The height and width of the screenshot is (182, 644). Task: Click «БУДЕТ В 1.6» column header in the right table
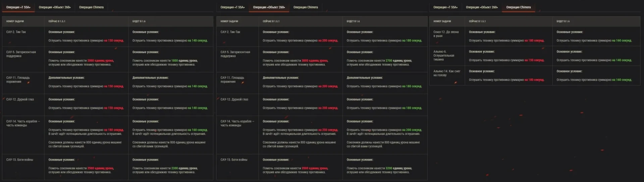pyautogui.click(x=563, y=21)
